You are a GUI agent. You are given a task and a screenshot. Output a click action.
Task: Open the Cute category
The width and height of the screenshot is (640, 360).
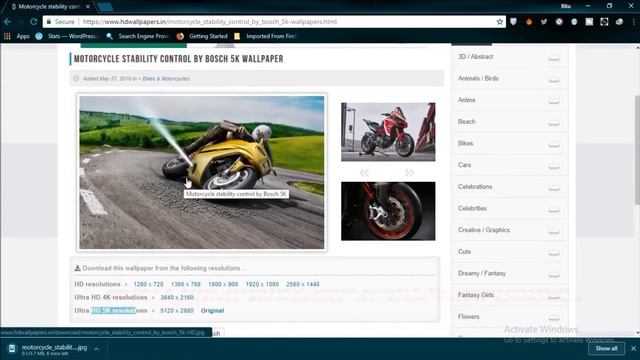[464, 251]
